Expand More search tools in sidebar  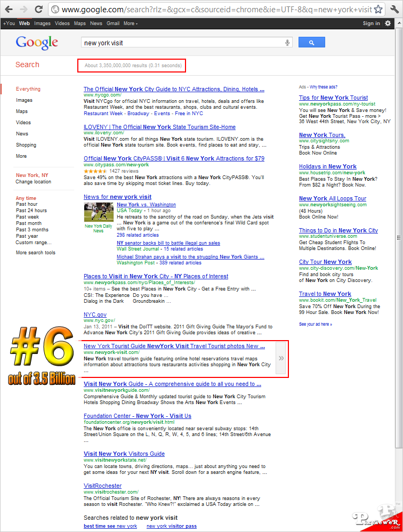35,253
